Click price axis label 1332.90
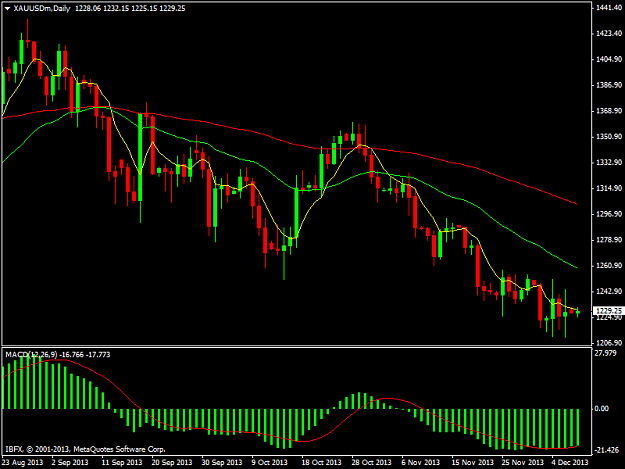The width and height of the screenshot is (625, 469). pyautogui.click(x=609, y=162)
